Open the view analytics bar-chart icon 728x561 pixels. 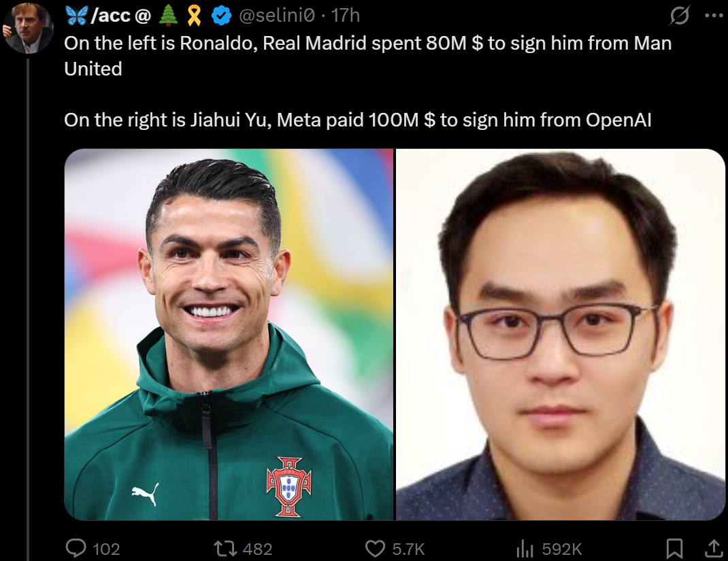tap(525, 549)
